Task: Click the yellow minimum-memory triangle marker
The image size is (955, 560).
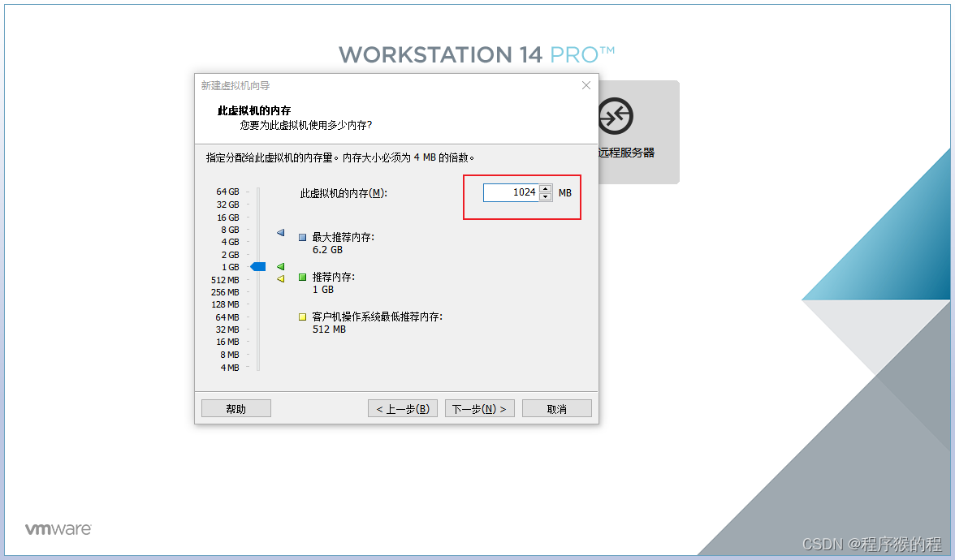Action: (x=280, y=278)
